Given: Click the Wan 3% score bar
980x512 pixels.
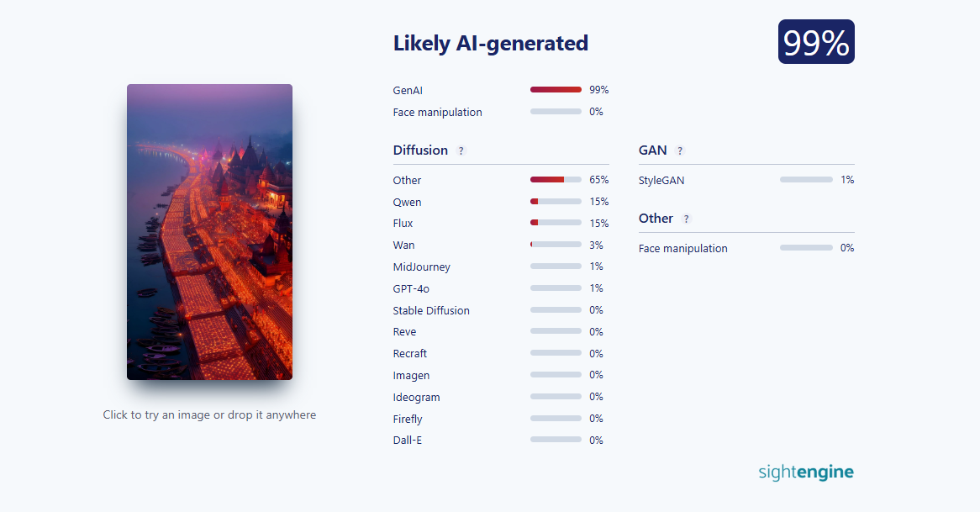Looking at the screenshot, I should (x=556, y=245).
